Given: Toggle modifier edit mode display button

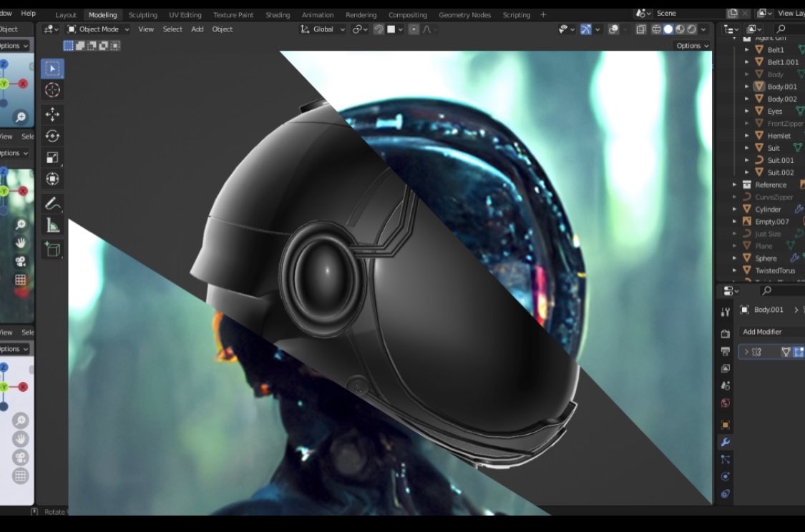Looking at the screenshot, I should 799,351.
